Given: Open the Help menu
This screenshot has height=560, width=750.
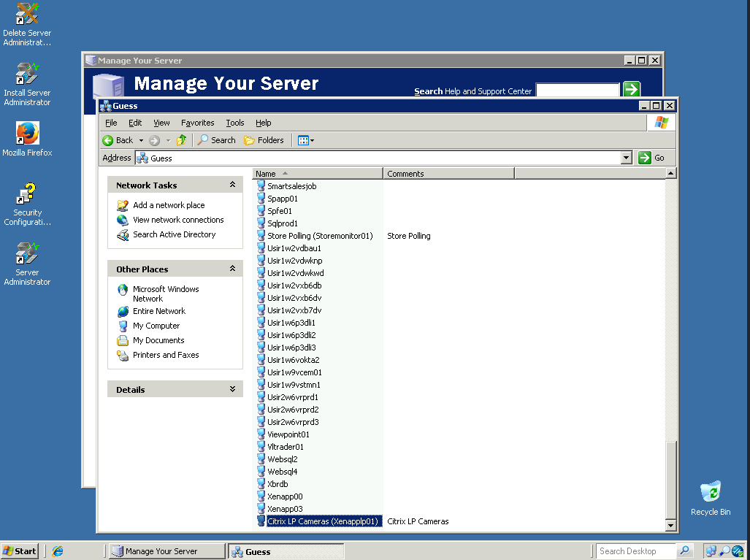Looking at the screenshot, I should (x=263, y=123).
